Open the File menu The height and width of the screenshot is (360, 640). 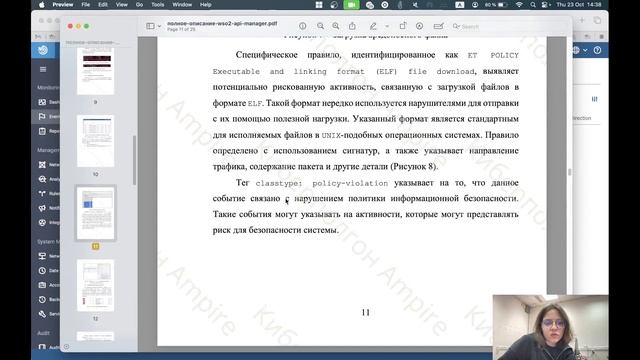pyautogui.click(x=85, y=5)
